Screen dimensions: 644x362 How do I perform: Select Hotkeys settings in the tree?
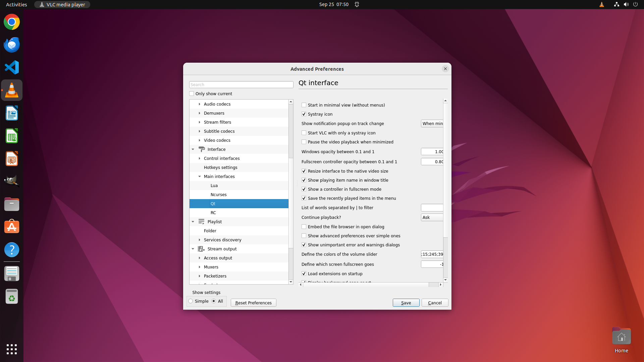pyautogui.click(x=220, y=167)
